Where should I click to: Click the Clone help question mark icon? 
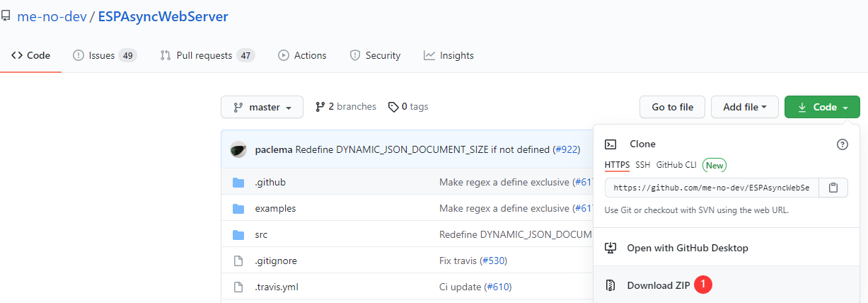(842, 144)
